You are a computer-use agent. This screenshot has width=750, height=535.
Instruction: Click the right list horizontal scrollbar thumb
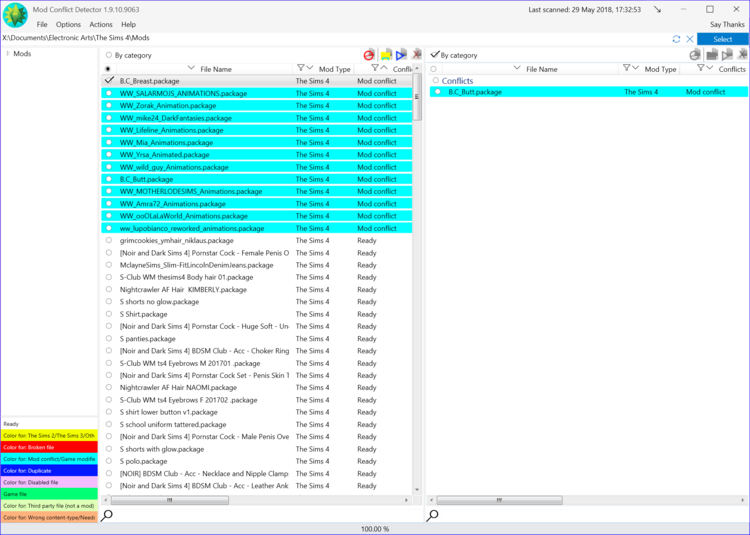499,500
